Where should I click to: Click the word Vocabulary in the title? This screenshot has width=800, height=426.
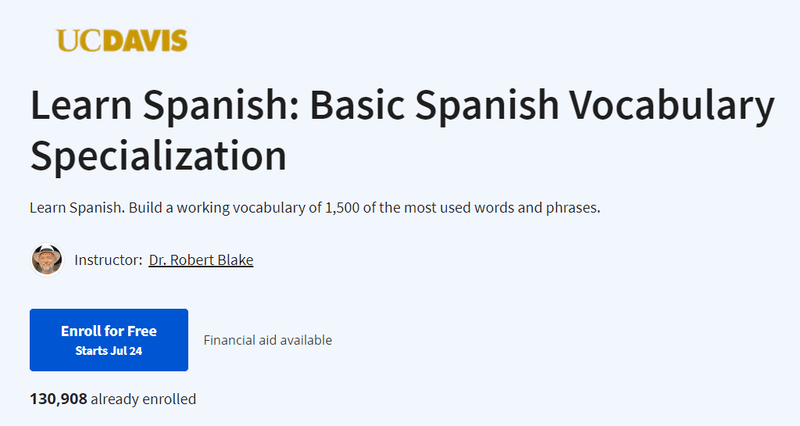tap(671, 106)
